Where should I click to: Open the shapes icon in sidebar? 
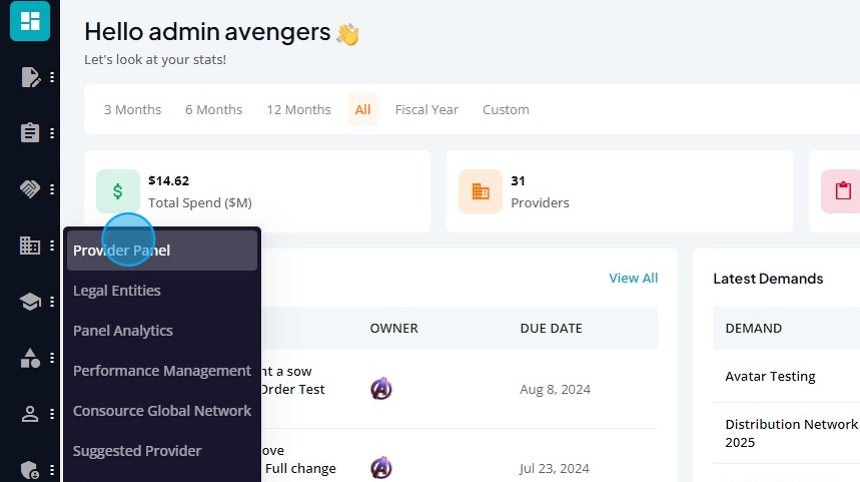pos(30,358)
